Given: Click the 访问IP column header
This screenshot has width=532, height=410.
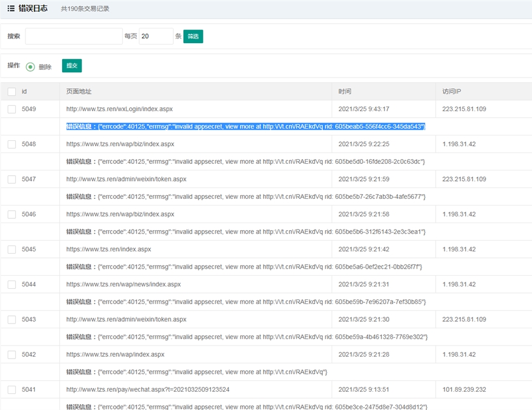Looking at the screenshot, I should [452, 92].
